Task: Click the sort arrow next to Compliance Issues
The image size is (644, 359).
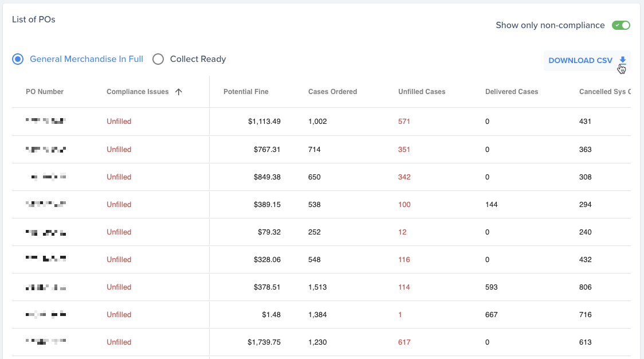Action: 178,92
